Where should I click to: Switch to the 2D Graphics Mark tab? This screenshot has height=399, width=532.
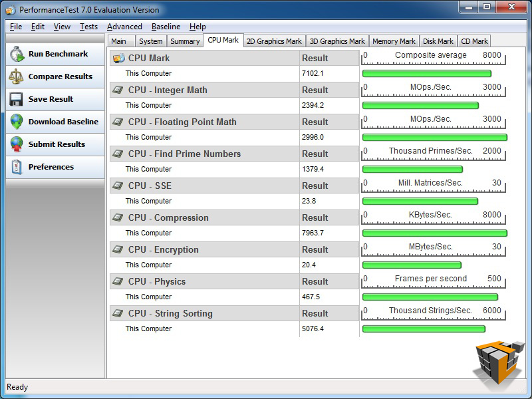point(274,41)
